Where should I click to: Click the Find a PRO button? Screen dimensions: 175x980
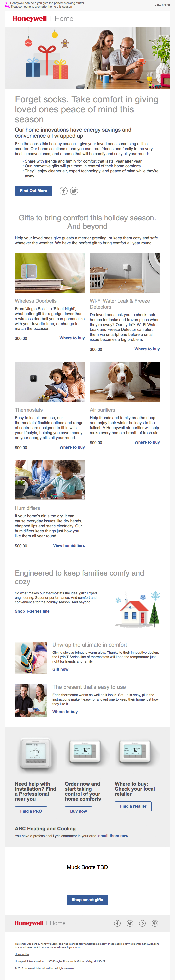click(x=31, y=811)
